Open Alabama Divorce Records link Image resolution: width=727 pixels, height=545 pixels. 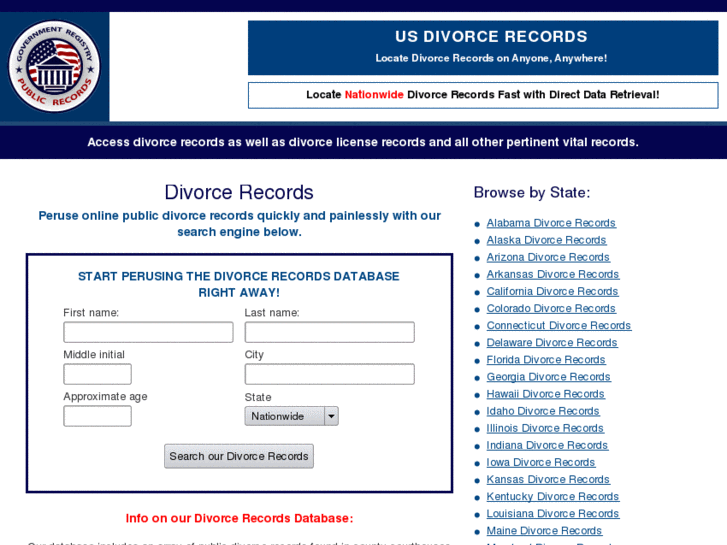pyautogui.click(x=551, y=223)
